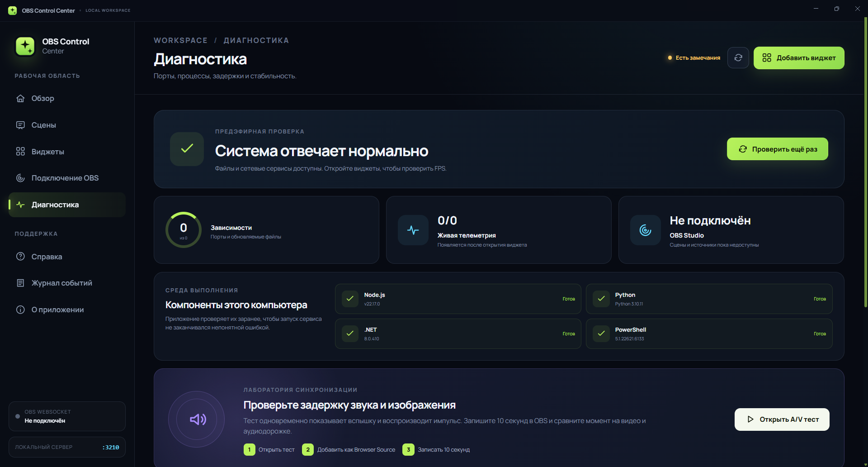Viewport: 868px width, 467px height.
Task: Click the info icon beside О приложении
Action: 20,310
